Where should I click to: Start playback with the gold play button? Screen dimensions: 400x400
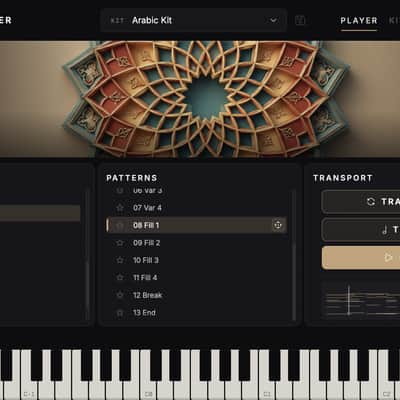coord(361,258)
